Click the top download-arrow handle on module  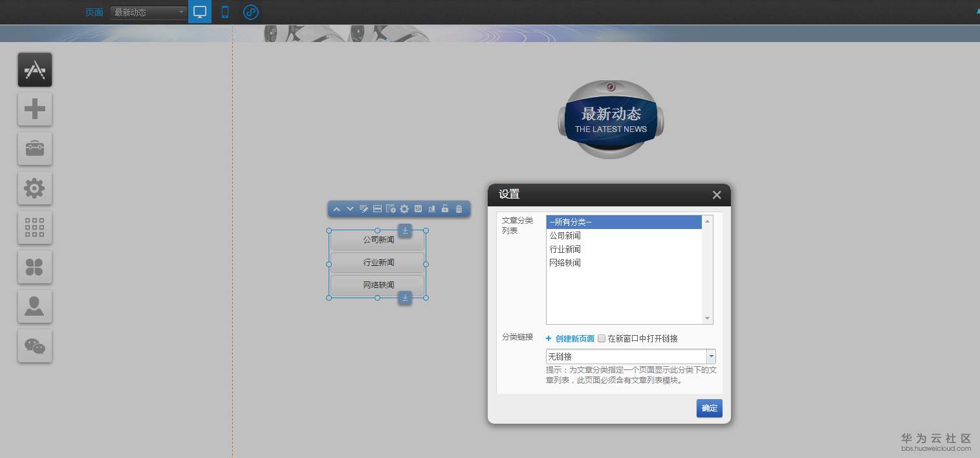pyautogui.click(x=405, y=230)
